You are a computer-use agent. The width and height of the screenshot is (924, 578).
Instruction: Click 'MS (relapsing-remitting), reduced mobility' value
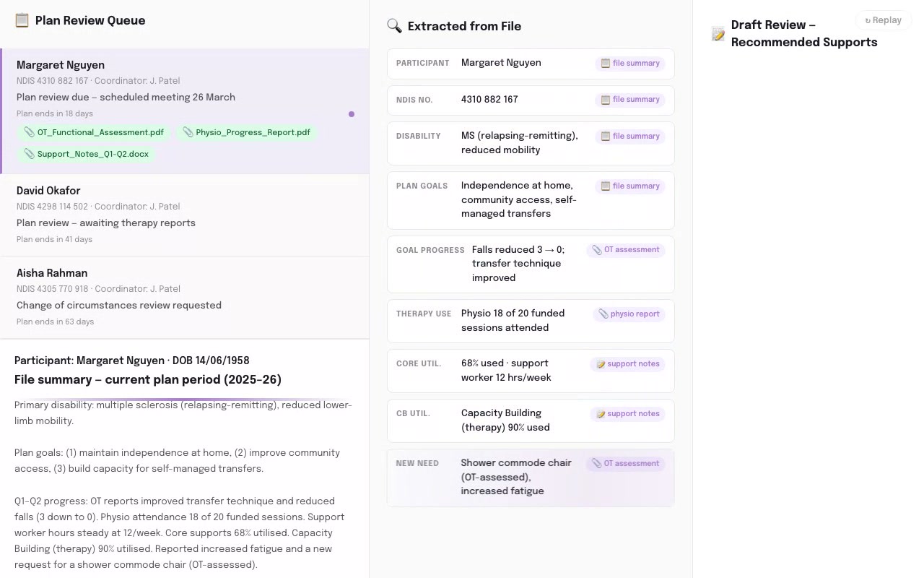click(520, 143)
